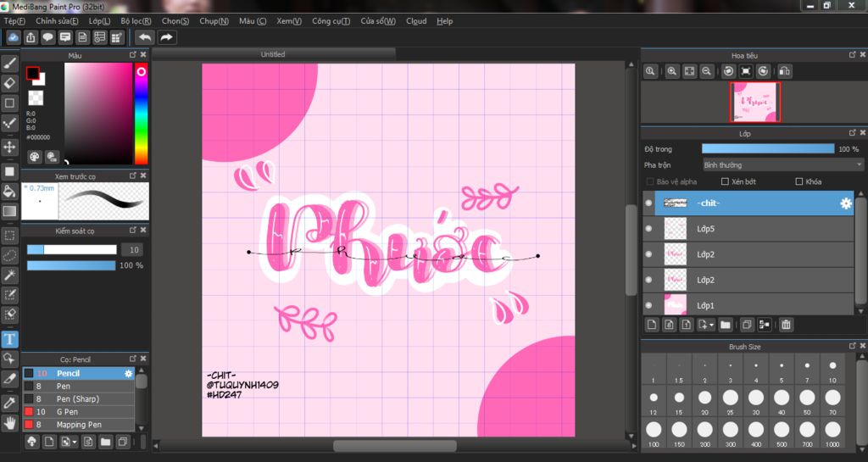Toggle visibility of Lớp5 layer
Viewport: 868px width, 462px height.
click(x=648, y=229)
